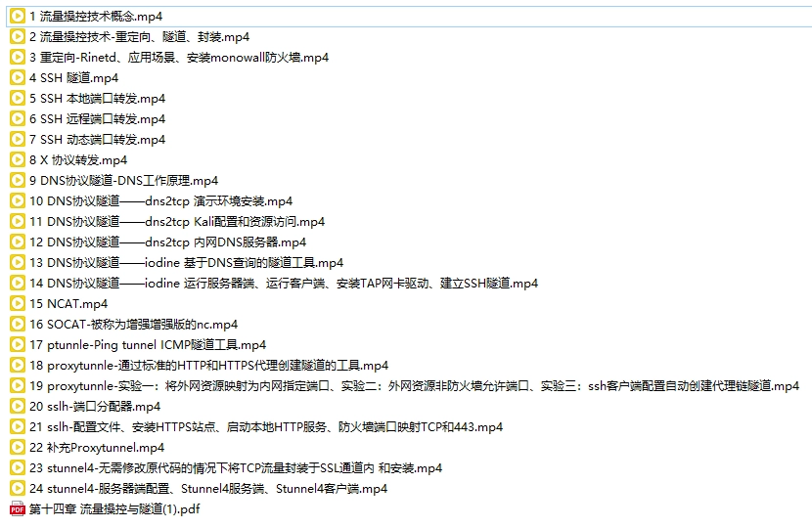Select file name 6 SSH 远程端口转发.mp4
This screenshot has height=528, width=812.
98,119
